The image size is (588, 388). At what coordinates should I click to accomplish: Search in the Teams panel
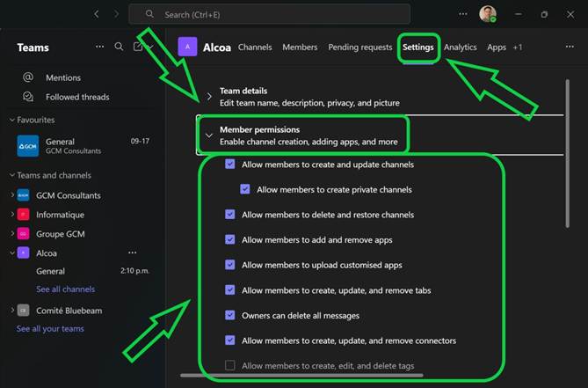[119, 47]
